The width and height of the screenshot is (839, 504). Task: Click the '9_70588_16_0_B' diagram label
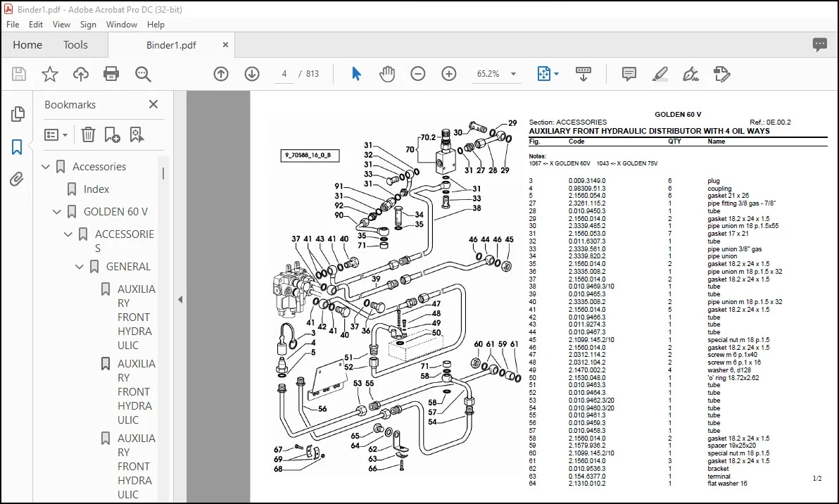(x=310, y=156)
